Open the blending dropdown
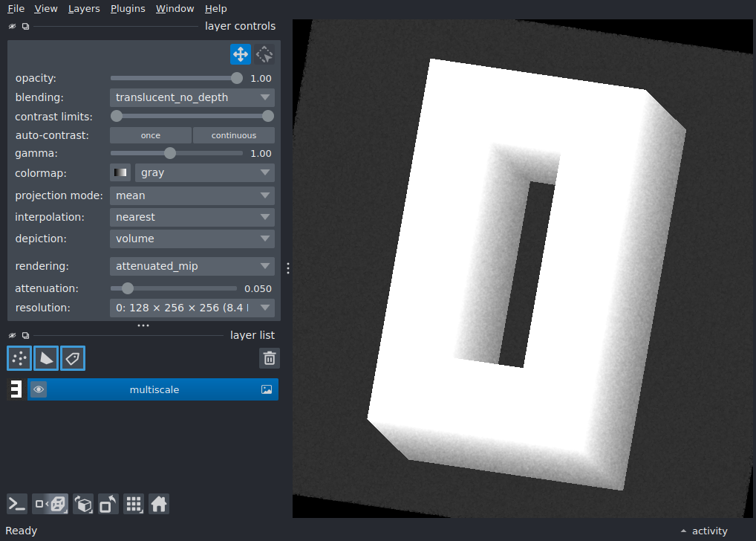Viewport: 756px width, 541px height. (192, 97)
